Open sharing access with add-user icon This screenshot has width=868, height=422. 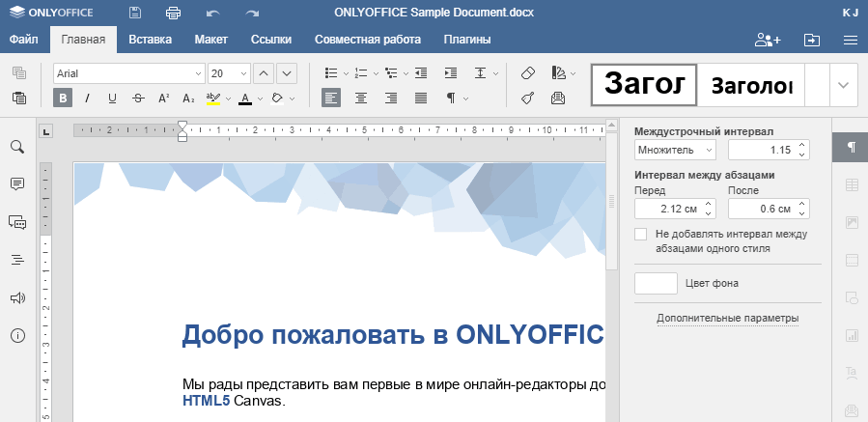click(768, 40)
